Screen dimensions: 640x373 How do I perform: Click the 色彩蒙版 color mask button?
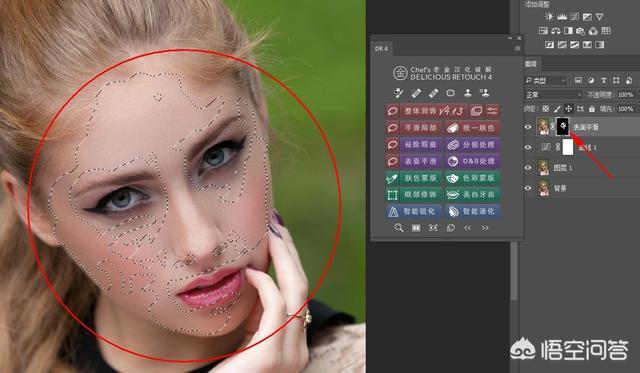(x=472, y=178)
